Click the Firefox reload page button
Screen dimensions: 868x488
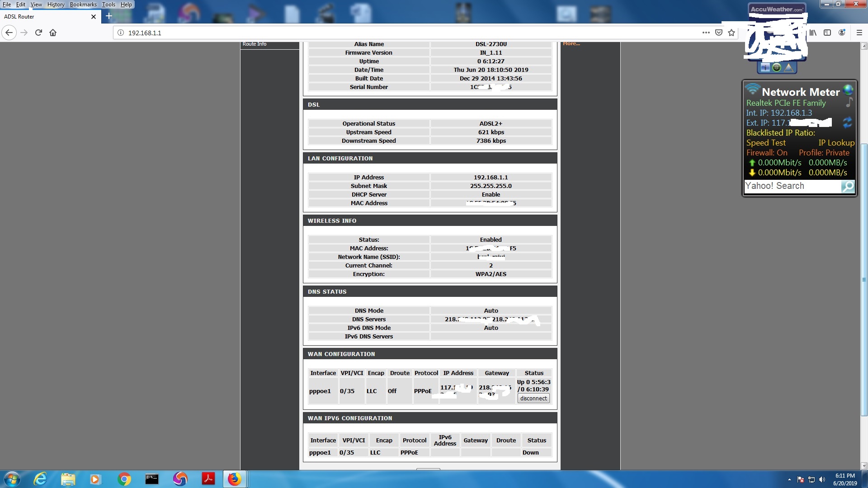[38, 33]
